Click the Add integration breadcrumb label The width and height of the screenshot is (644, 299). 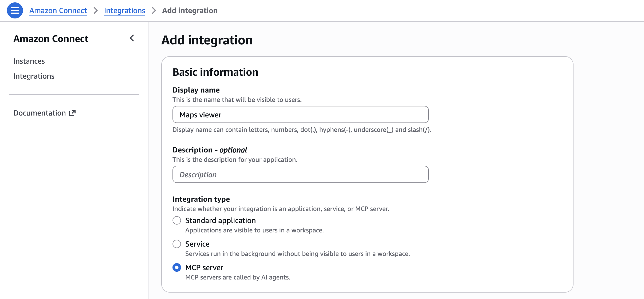tap(189, 10)
